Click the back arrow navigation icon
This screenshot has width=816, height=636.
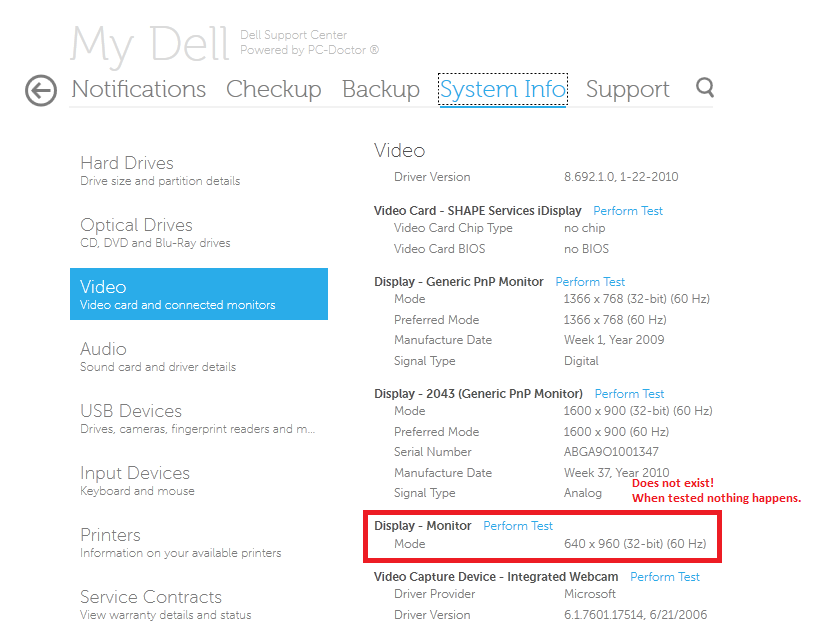coord(40,90)
